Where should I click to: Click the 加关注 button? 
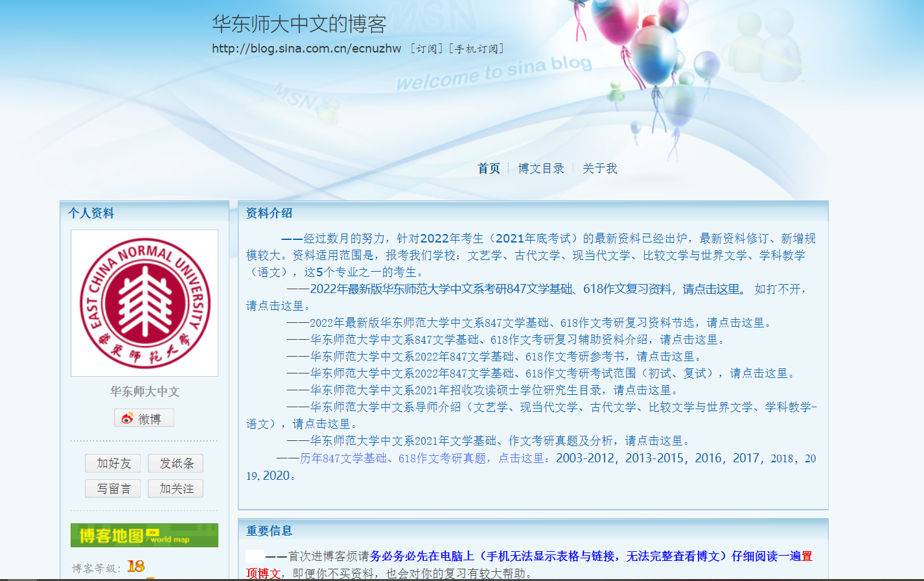176,488
